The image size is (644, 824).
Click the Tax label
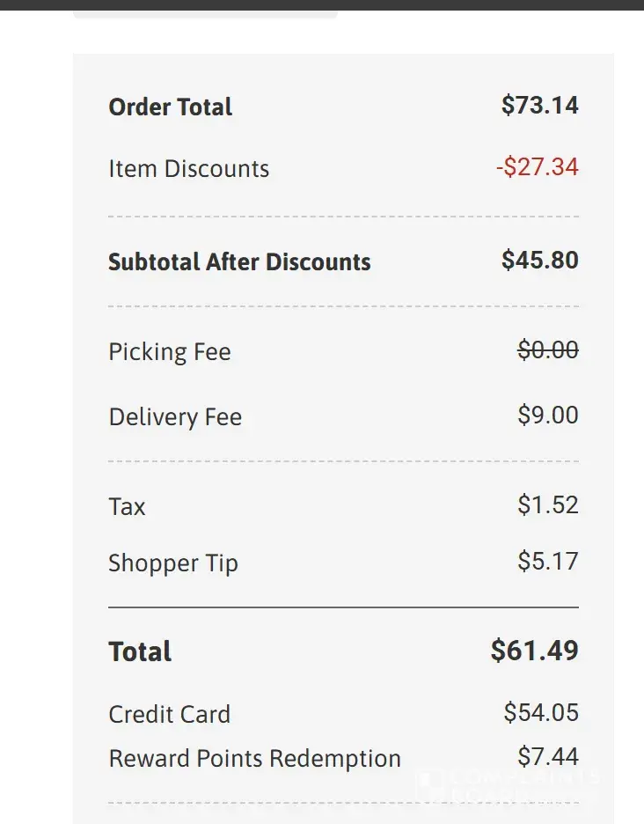pos(127,507)
